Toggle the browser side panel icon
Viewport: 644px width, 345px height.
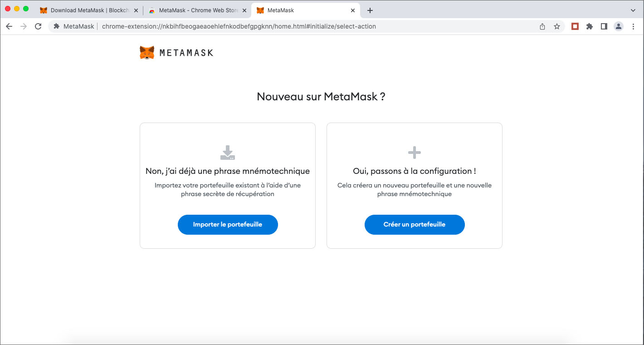(604, 26)
